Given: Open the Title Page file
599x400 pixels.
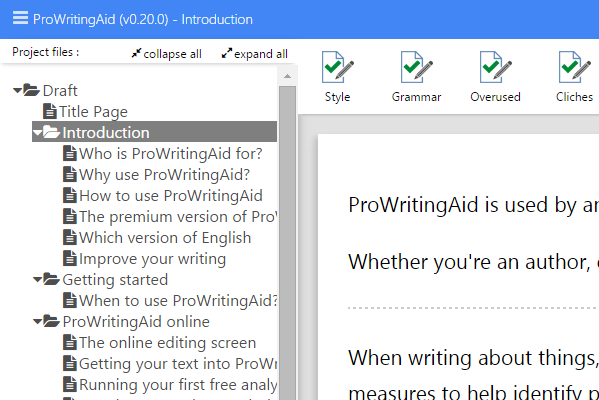Looking at the screenshot, I should pyautogui.click(x=93, y=112).
